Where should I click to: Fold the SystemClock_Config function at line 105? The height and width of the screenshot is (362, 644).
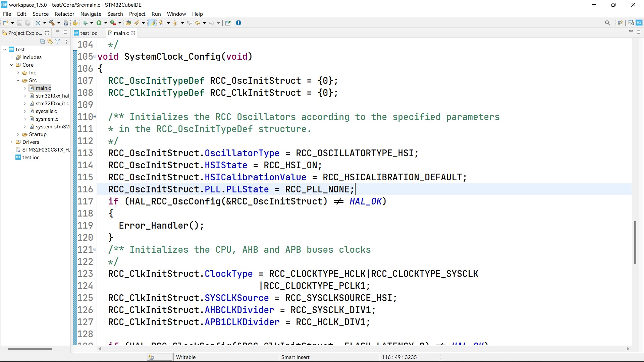point(95,56)
